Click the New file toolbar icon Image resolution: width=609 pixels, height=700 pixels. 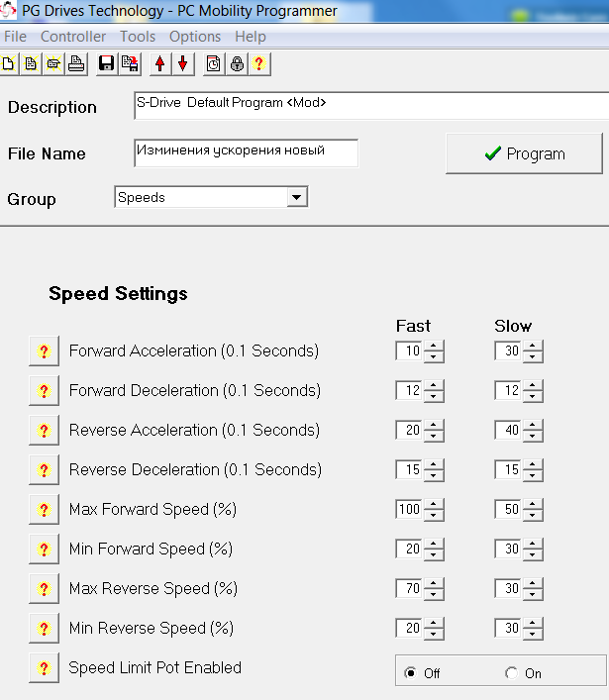click(9, 64)
